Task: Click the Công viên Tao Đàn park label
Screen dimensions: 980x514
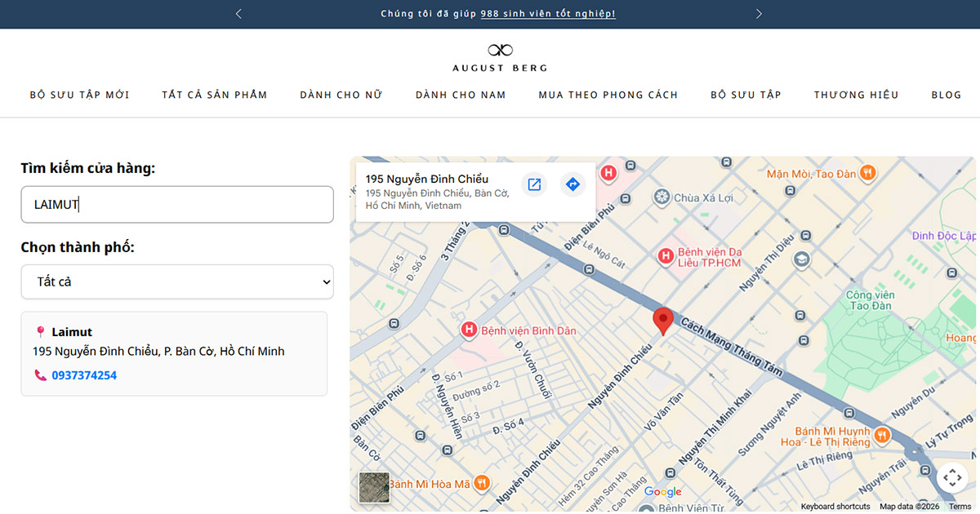Action: tap(869, 301)
